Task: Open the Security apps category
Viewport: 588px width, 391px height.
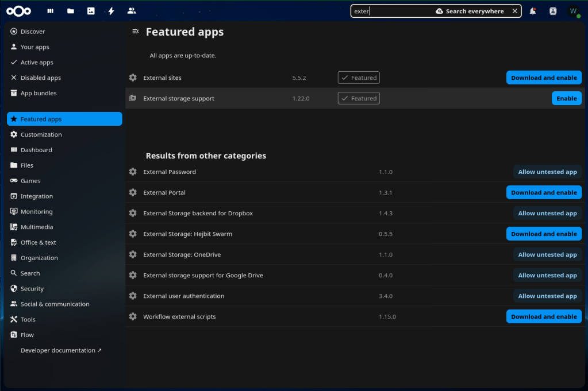Action: pyautogui.click(x=32, y=289)
